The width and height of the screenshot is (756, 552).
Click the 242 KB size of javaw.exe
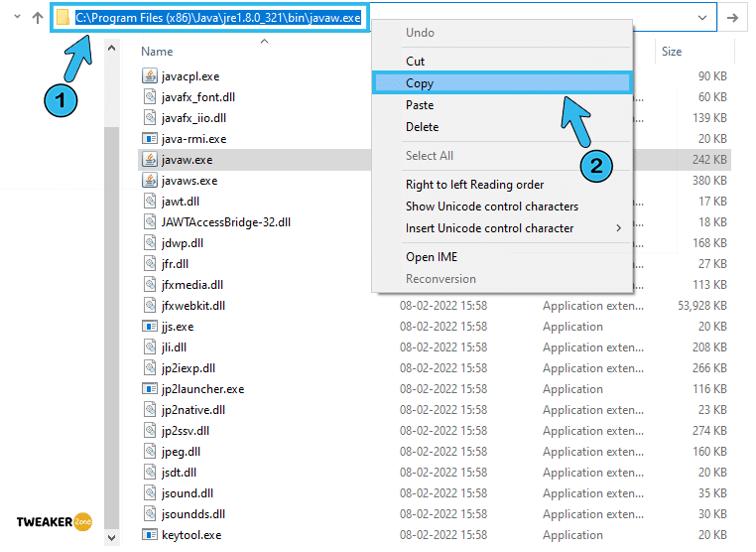709,159
